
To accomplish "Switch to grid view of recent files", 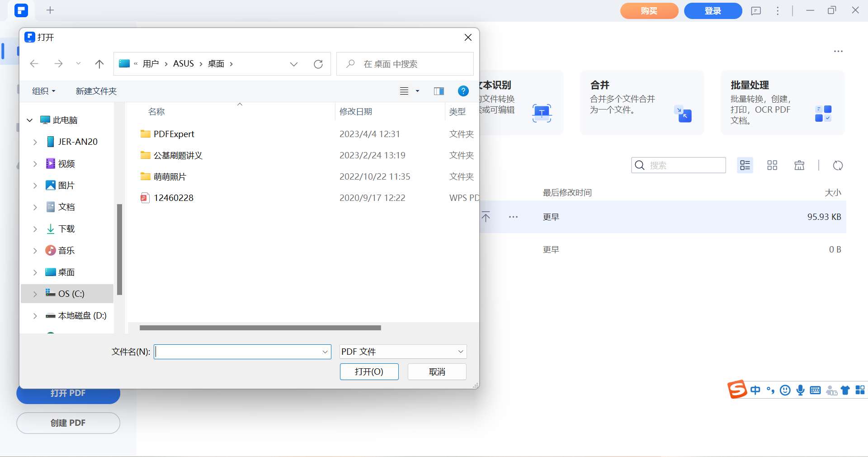I will 772,165.
